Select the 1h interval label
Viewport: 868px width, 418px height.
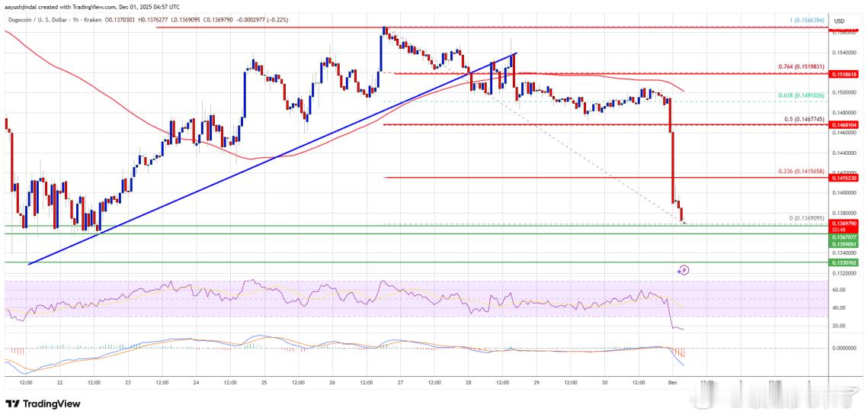pyautogui.click(x=76, y=19)
